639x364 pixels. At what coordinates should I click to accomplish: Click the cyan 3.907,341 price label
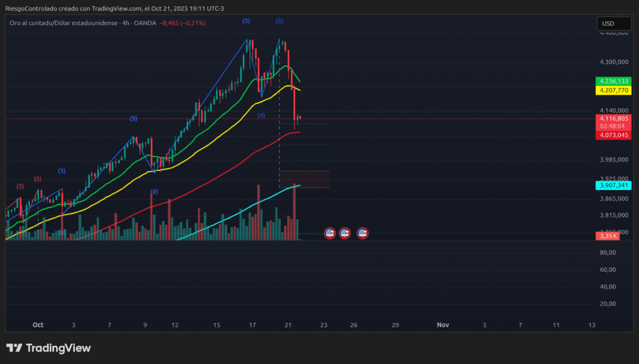(613, 185)
